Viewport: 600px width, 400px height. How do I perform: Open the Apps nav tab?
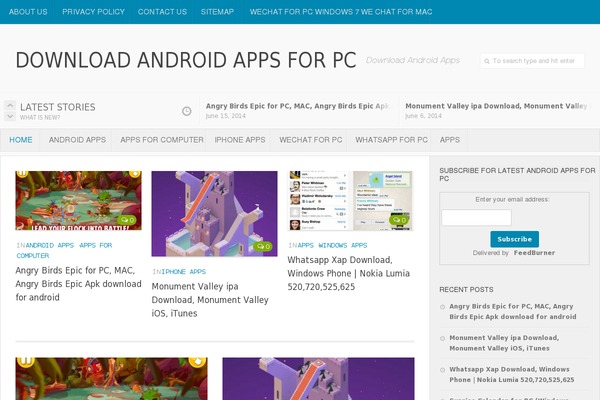click(x=450, y=140)
